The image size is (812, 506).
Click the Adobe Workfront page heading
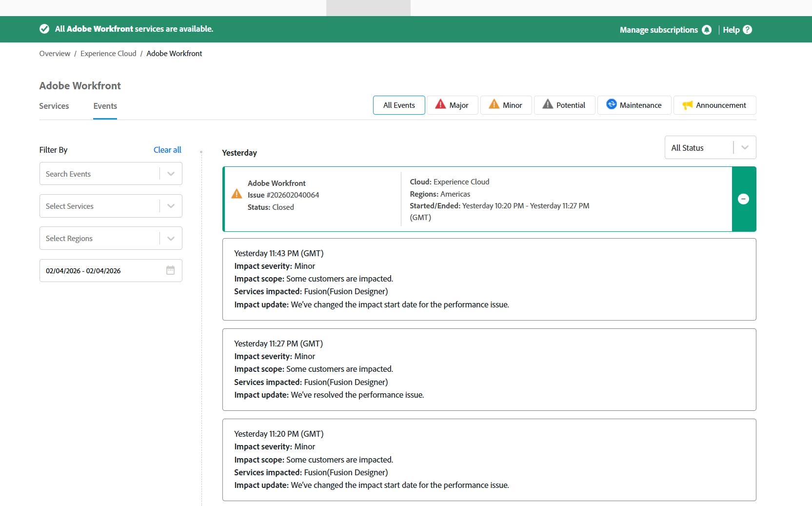click(80, 86)
